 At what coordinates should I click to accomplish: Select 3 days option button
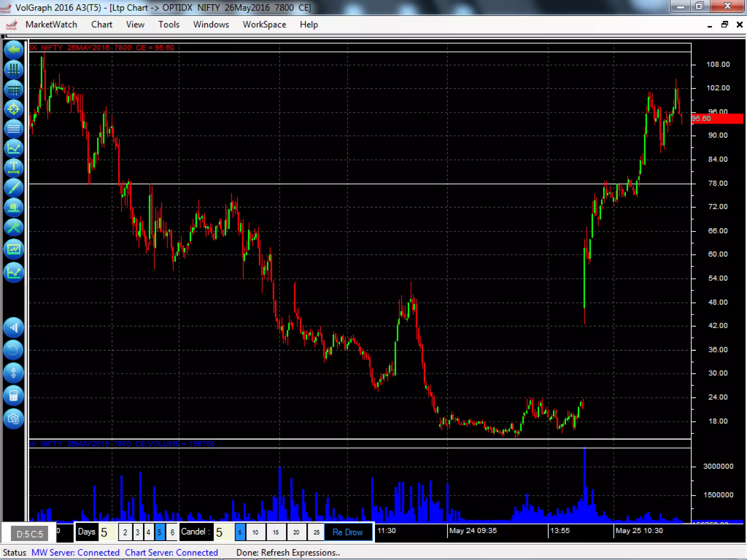[138, 532]
